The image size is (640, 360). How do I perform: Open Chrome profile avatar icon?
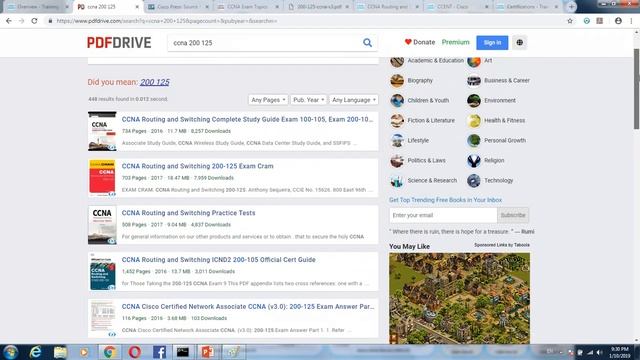[x=618, y=21]
